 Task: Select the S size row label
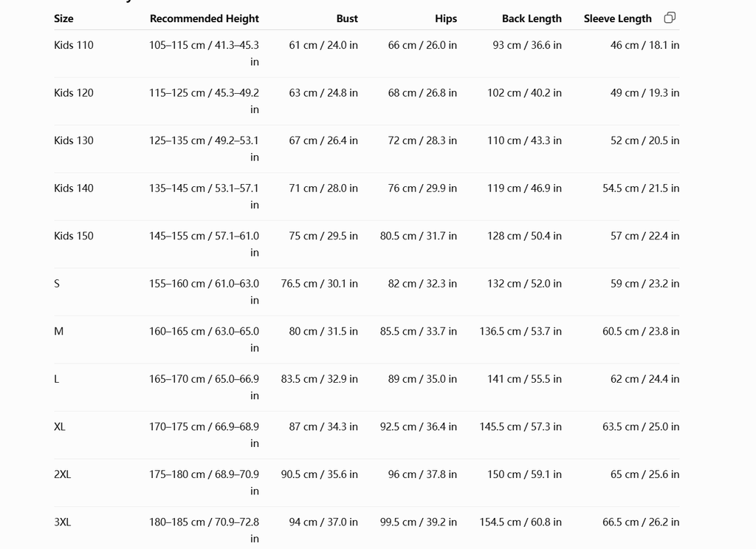pyautogui.click(x=57, y=284)
